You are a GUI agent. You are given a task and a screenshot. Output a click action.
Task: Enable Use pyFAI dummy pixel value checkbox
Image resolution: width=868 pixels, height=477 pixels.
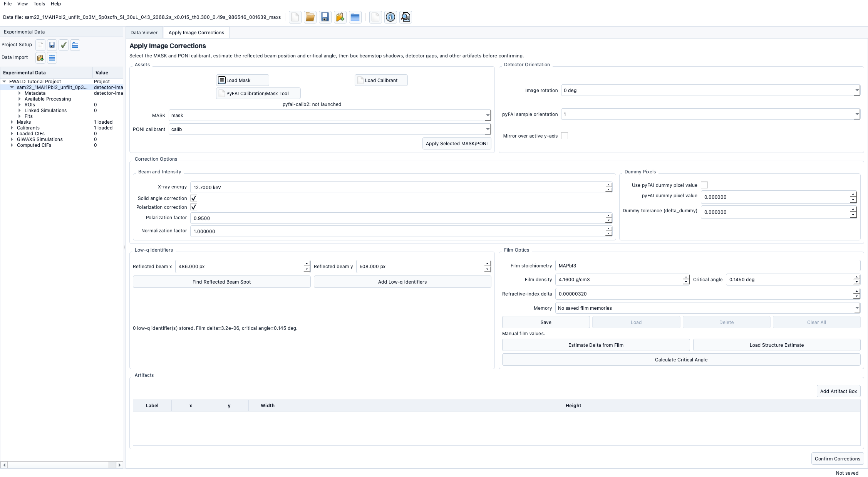pos(704,185)
